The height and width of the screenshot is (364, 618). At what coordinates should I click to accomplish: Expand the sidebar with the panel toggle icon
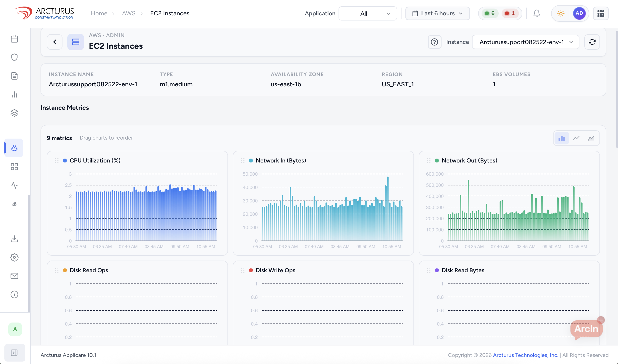[x=15, y=353]
